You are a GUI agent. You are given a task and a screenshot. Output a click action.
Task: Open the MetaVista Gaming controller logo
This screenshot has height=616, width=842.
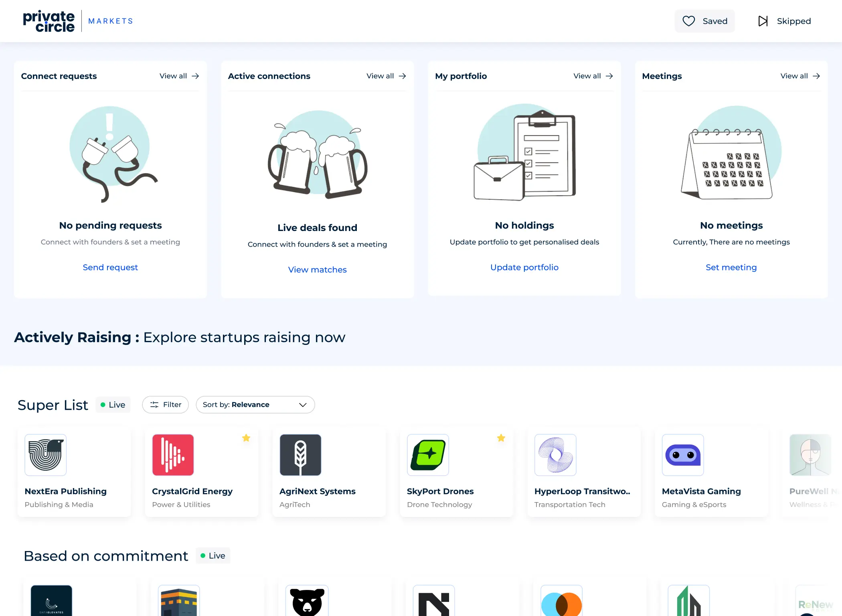[x=683, y=455]
